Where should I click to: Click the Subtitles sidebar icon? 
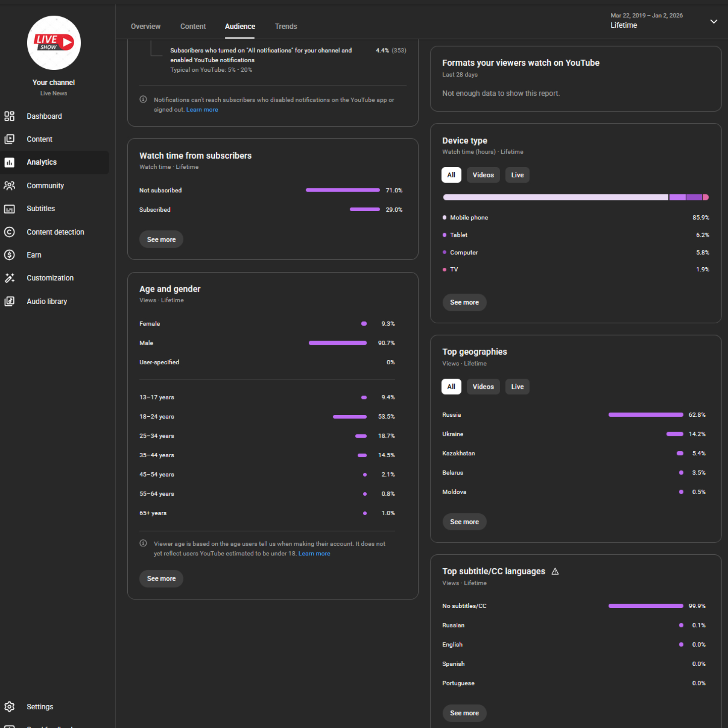[x=9, y=209]
